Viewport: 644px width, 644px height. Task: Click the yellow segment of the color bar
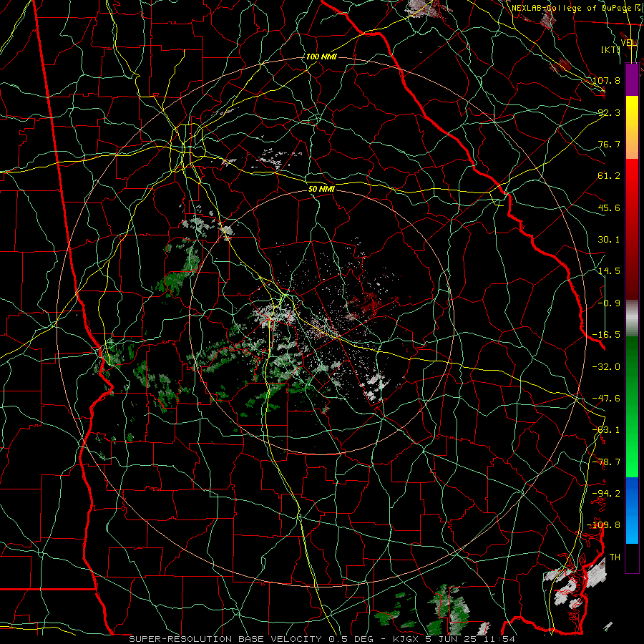(632, 127)
